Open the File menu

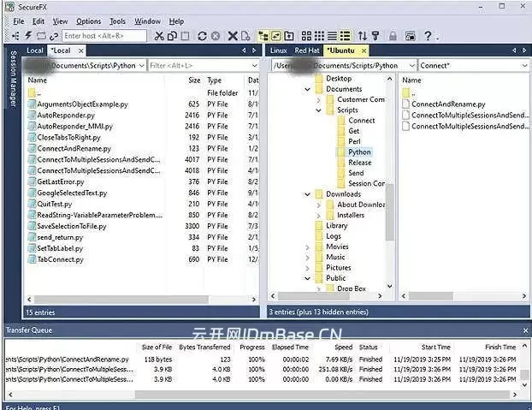coord(18,21)
